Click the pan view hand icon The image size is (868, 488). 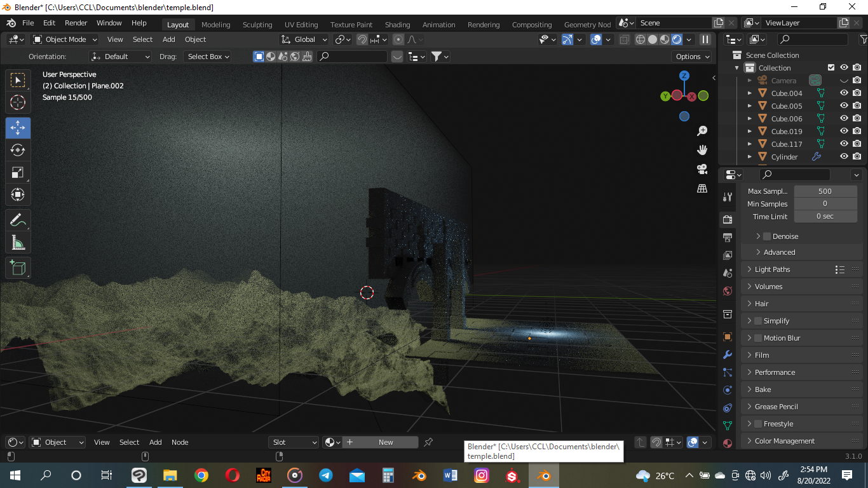702,150
